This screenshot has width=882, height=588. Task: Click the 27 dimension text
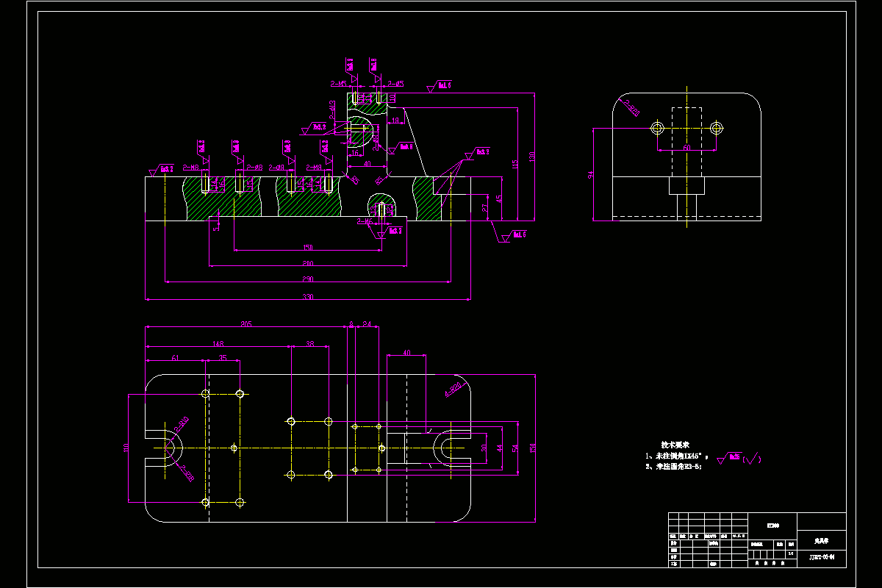pos(485,208)
